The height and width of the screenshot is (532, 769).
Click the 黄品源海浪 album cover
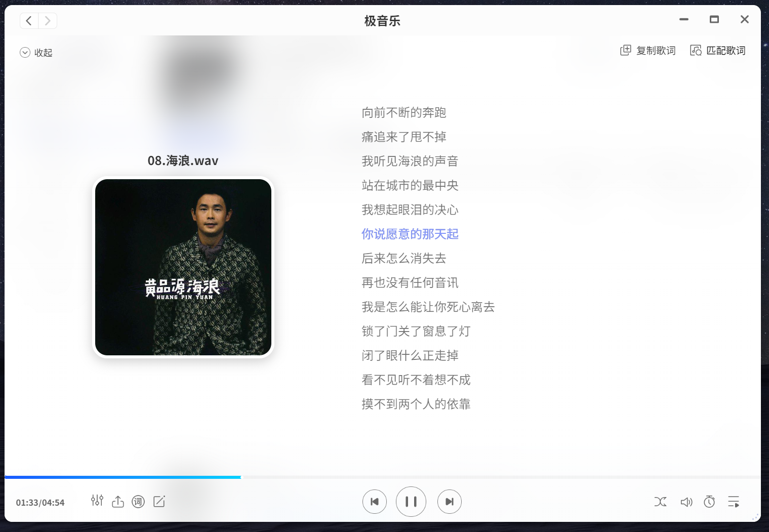[x=183, y=267]
